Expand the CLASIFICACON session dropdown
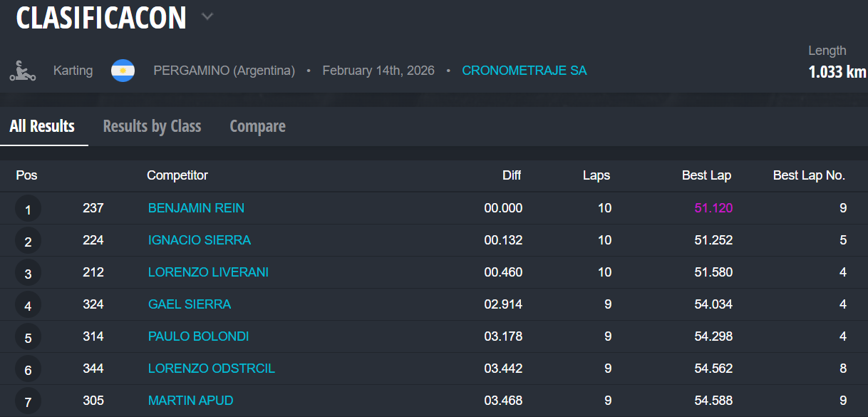868x417 pixels. (x=207, y=16)
